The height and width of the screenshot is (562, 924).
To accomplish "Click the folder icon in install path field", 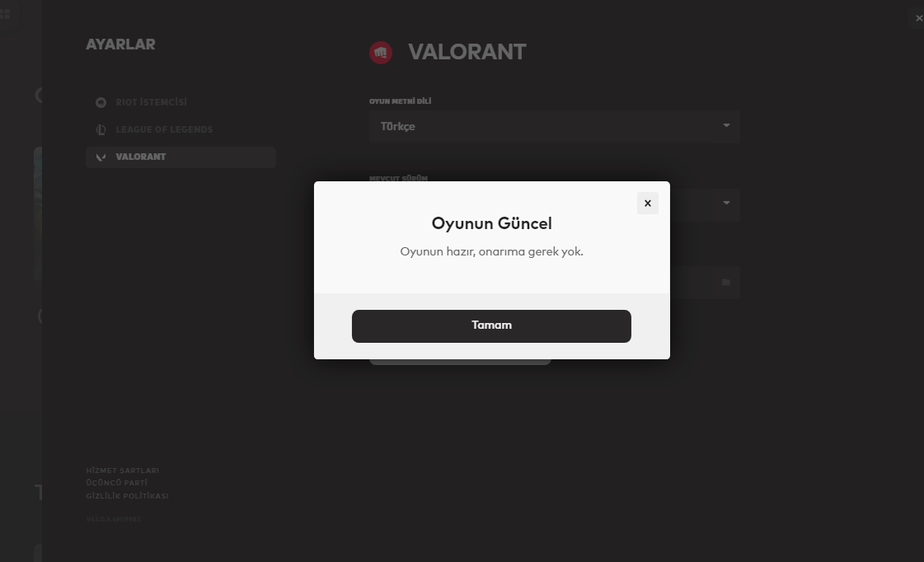I will [726, 282].
